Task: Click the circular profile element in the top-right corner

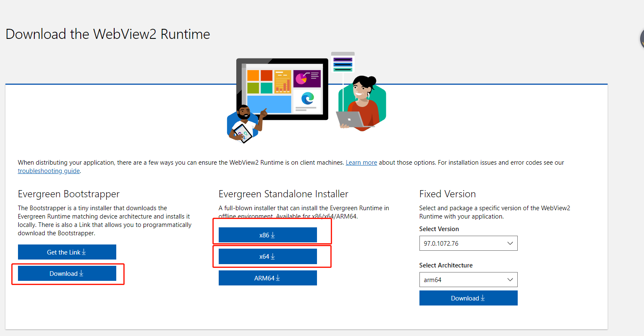Action: pyautogui.click(x=641, y=38)
